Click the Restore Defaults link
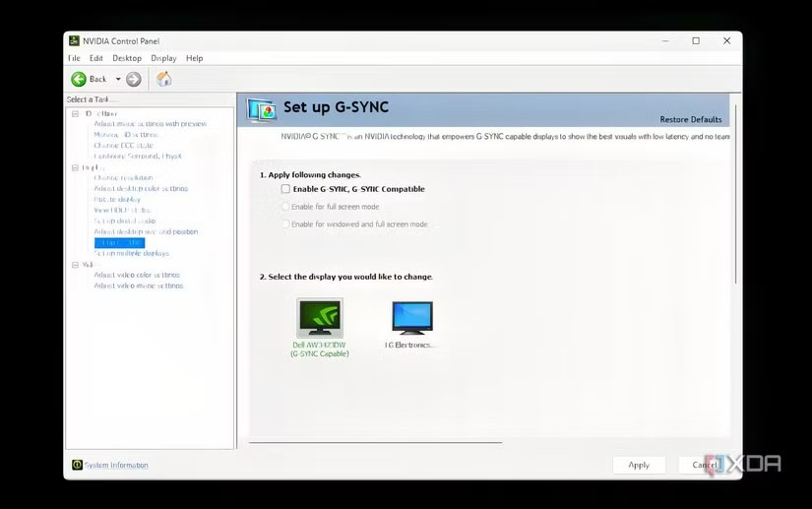This screenshot has height=509, width=812. (690, 119)
